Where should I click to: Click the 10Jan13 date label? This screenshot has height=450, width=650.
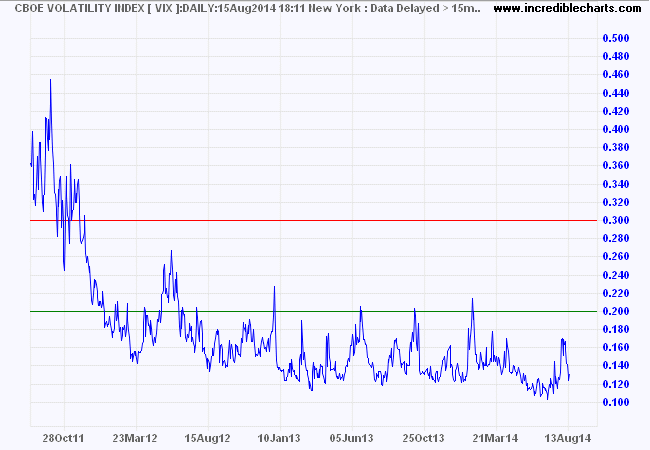coord(279,438)
